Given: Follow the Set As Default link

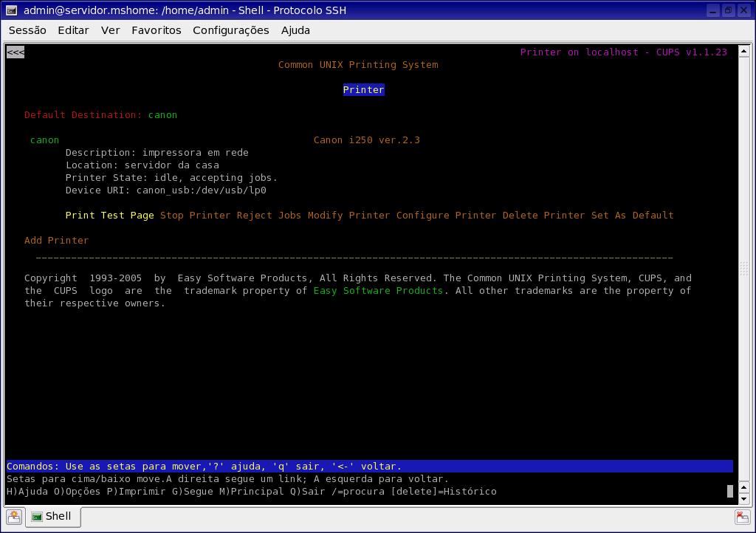Looking at the screenshot, I should coord(632,215).
